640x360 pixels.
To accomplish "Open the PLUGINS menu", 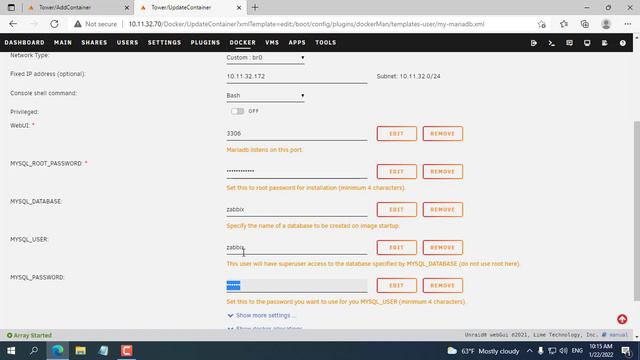I will (205, 42).
